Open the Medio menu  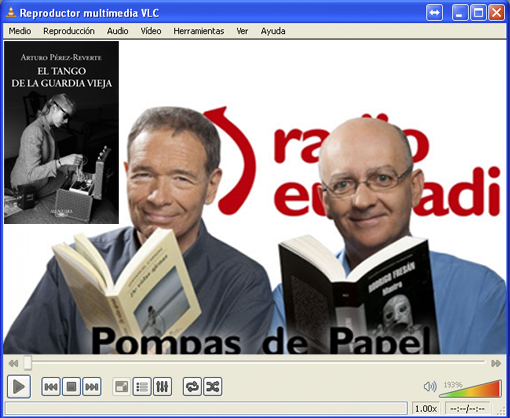click(x=20, y=31)
